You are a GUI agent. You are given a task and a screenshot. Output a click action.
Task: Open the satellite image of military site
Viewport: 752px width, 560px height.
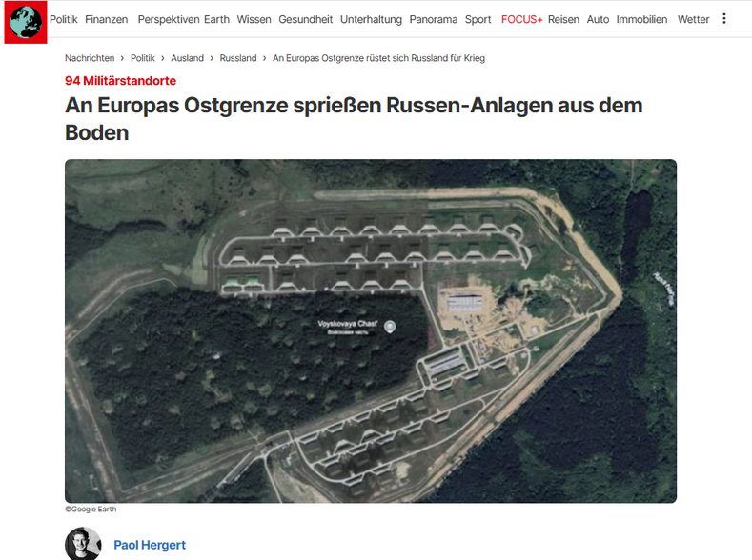[371, 331]
